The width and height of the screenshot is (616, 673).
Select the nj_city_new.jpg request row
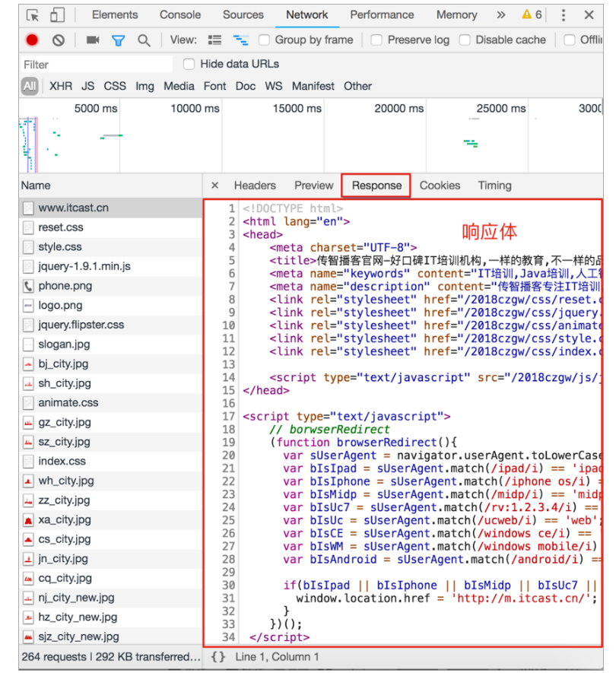110,598
